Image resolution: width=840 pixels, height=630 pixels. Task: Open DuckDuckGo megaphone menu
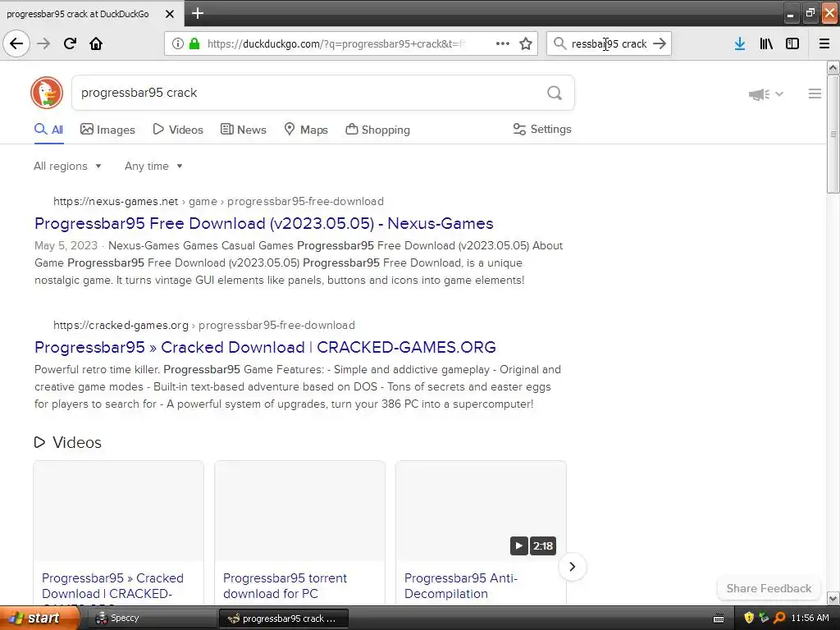tap(766, 94)
